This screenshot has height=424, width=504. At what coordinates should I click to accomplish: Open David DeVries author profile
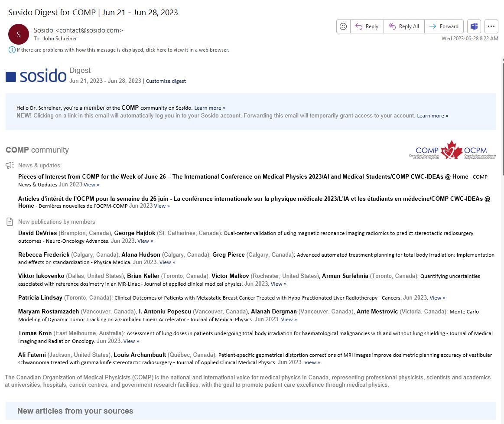[x=37, y=233]
